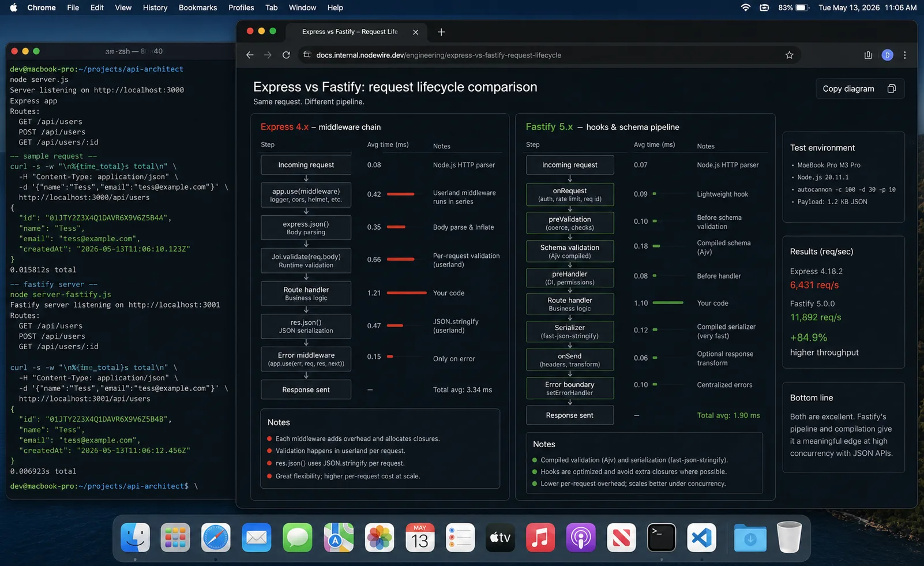Screen dimensions: 924x566
Task: Open Mail from the Dock
Action: [x=257, y=538]
